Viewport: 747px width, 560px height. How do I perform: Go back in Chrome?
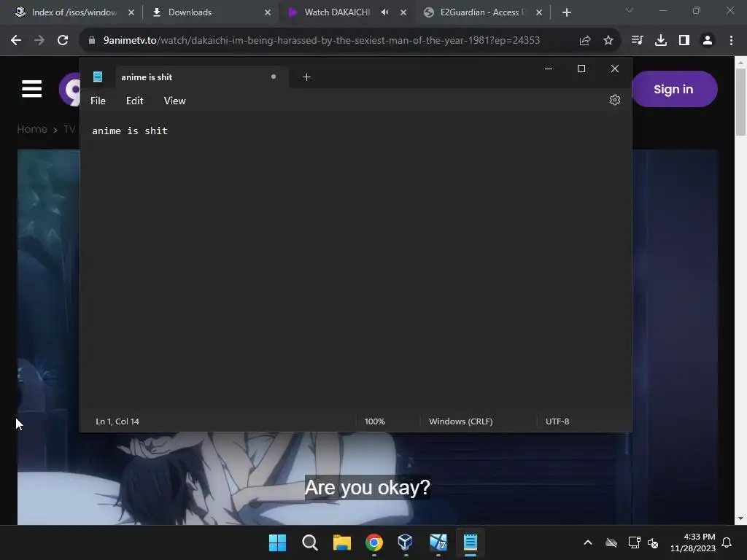click(x=16, y=41)
